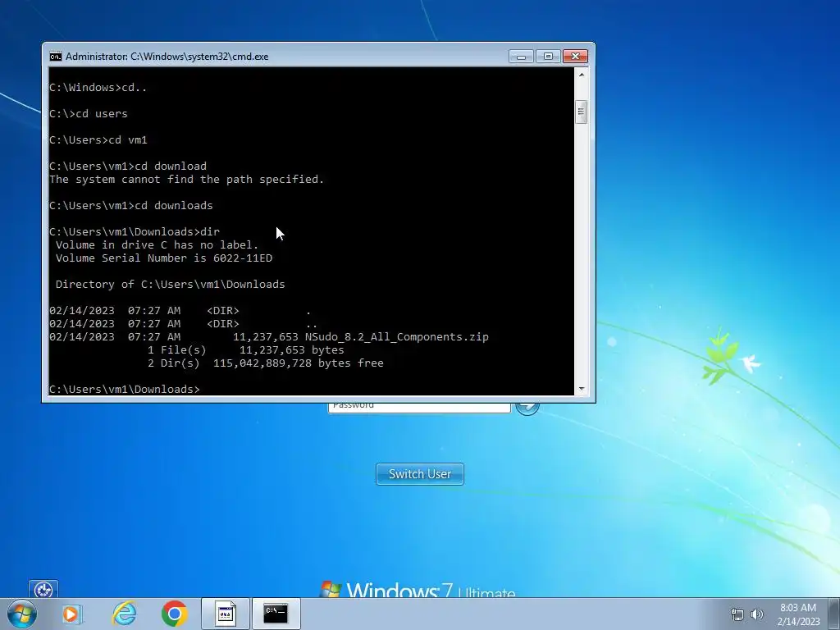Click the Ease of Access button

[43, 590]
